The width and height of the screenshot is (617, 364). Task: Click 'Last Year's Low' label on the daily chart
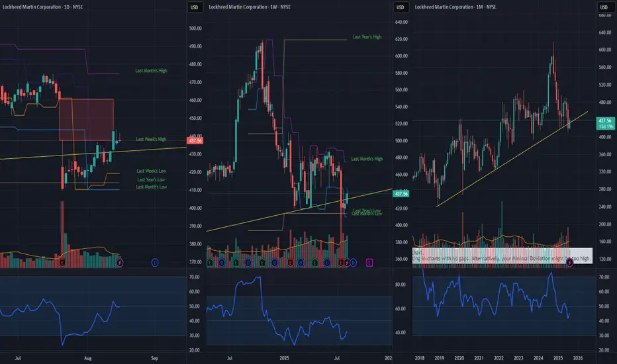coord(151,180)
